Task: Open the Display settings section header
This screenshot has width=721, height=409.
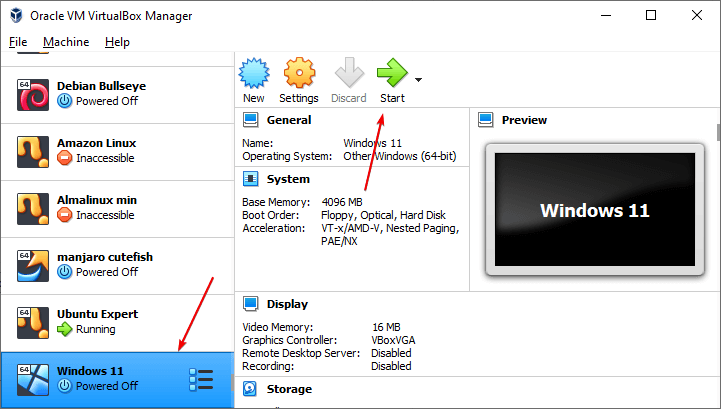Action: pyautogui.click(x=287, y=304)
